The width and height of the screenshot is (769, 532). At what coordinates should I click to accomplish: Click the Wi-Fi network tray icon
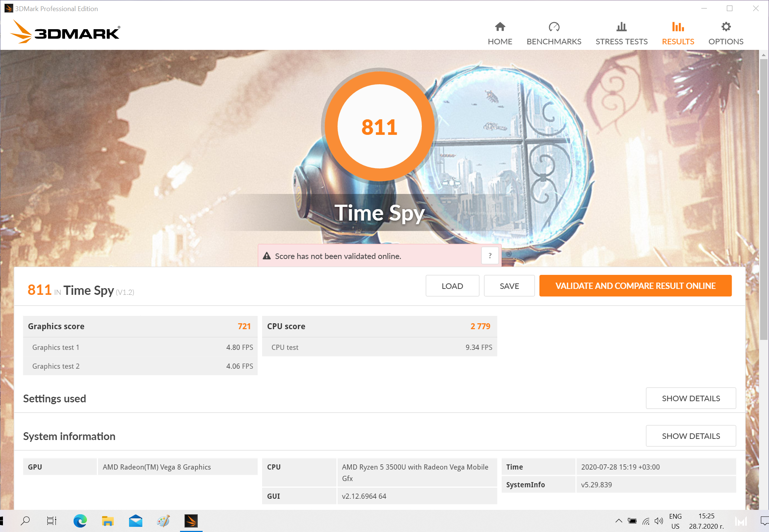click(x=646, y=521)
